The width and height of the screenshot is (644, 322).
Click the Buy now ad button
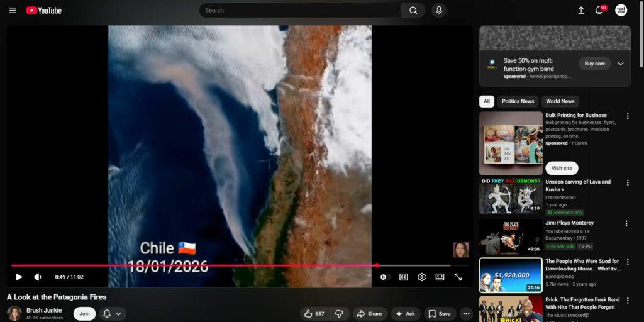click(594, 64)
